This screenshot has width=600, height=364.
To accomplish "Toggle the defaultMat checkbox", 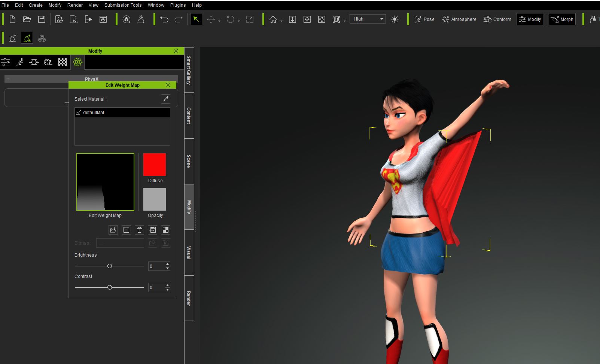I will point(78,112).
